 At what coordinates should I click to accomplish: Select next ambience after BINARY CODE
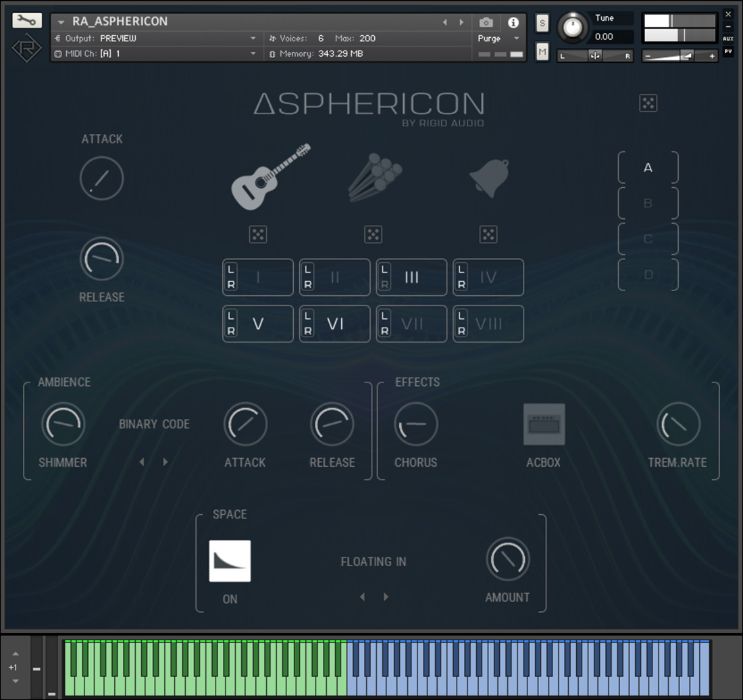point(165,461)
